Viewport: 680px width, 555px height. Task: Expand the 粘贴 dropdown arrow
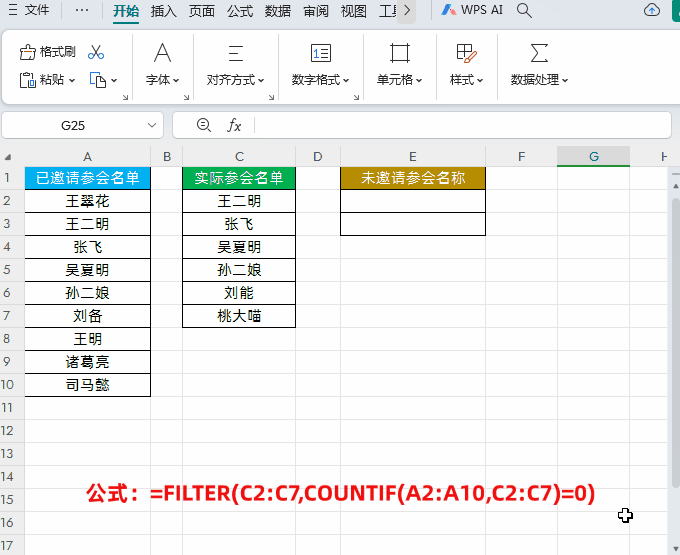pos(72,80)
